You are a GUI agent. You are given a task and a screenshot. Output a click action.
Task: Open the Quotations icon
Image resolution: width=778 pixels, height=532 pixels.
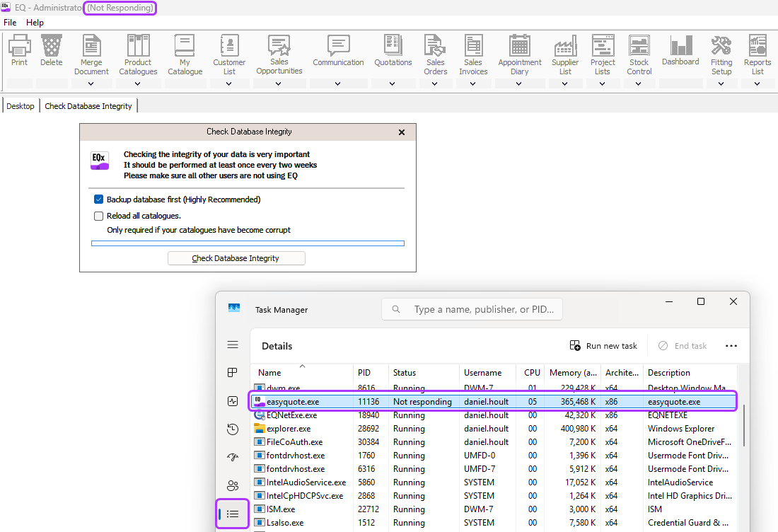[393, 45]
